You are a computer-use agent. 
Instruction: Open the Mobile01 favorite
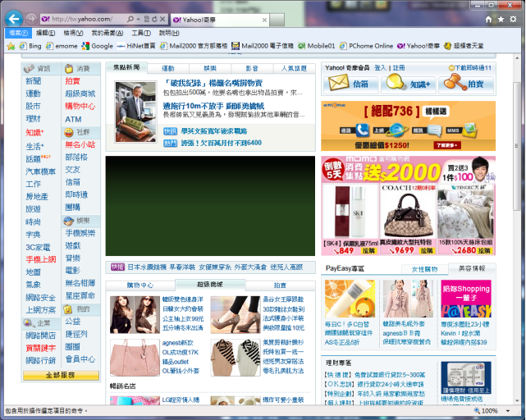(316, 46)
